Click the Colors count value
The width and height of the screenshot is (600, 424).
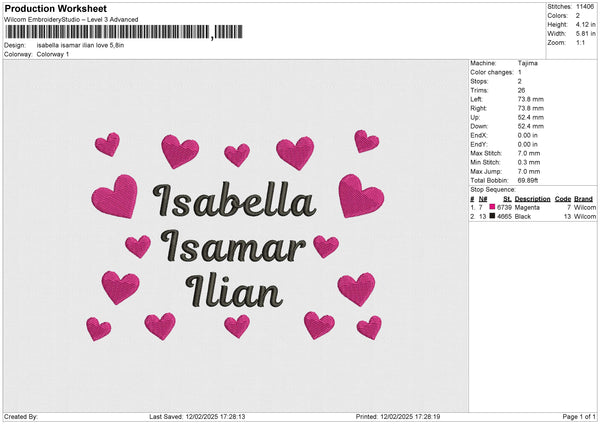tap(578, 16)
